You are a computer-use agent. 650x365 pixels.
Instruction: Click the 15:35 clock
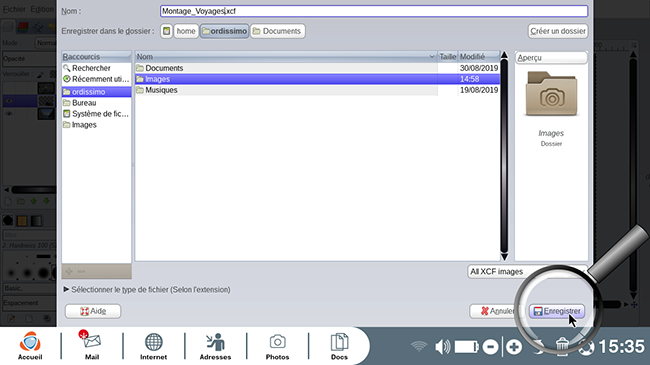[621, 346]
